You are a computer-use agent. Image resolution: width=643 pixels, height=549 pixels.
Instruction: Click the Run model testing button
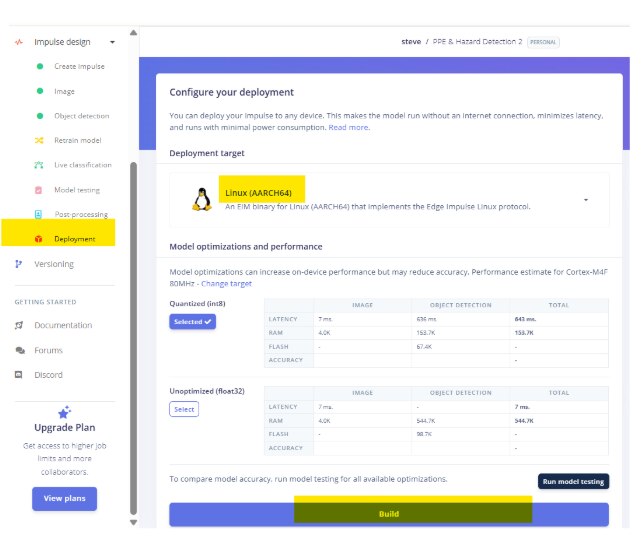(x=573, y=482)
